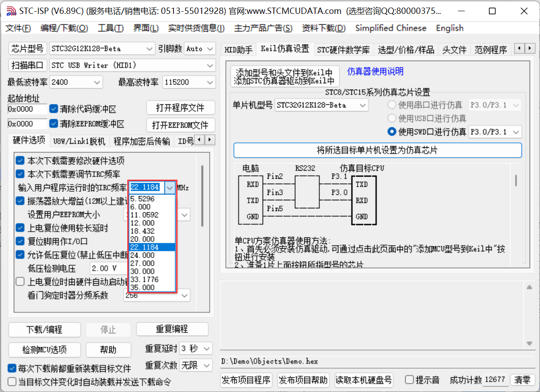The height and width of the screenshot is (392, 540).
Task: Collapse the IRC frequency dropdown arrow
Action: click(169, 188)
